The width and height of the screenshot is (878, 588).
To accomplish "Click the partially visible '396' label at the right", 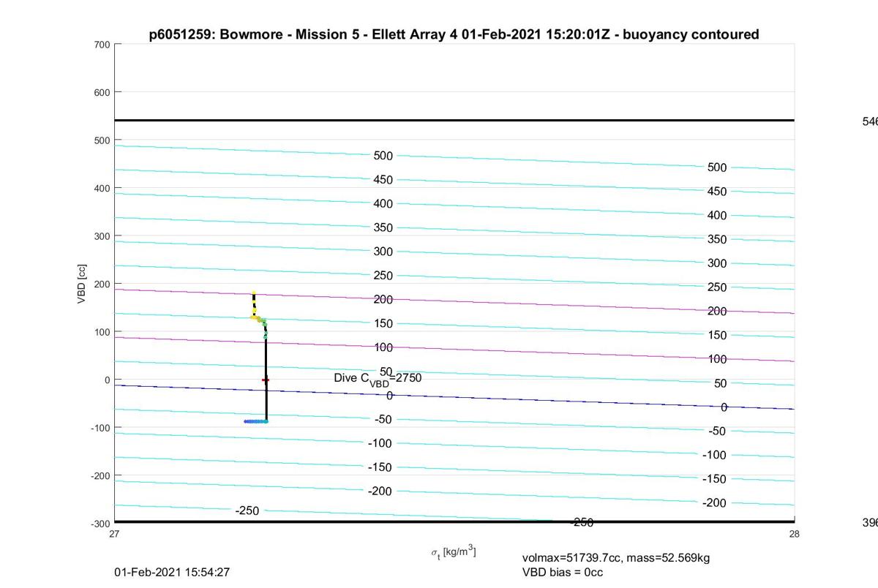I will click(870, 522).
